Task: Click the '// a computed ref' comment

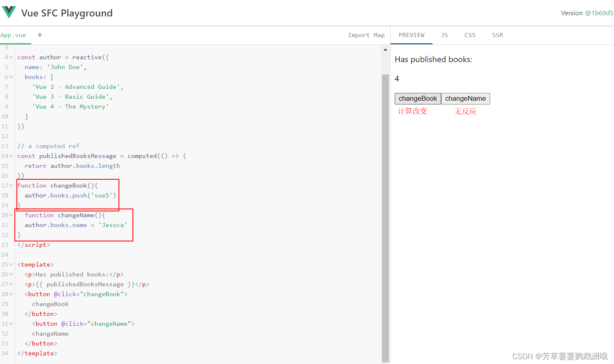Action: tap(49, 146)
